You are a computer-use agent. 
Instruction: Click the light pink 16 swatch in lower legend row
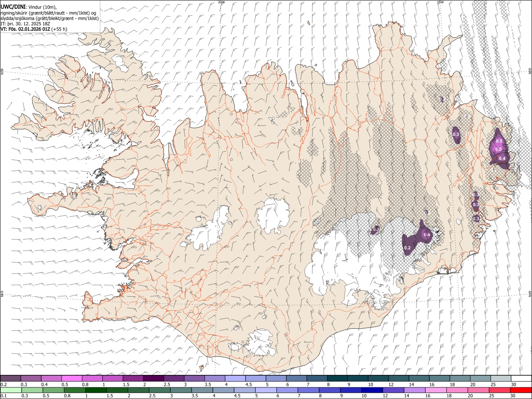(436, 390)
